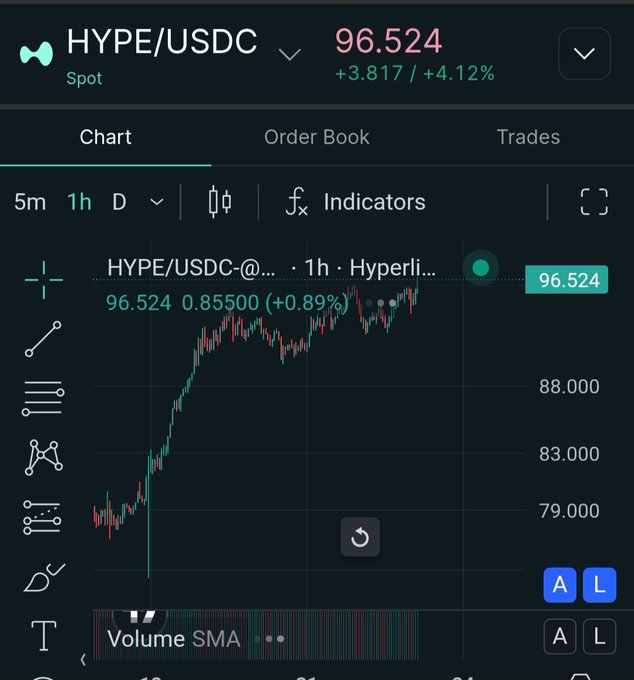
Task: Click the Spot market type label
Action: (x=84, y=78)
